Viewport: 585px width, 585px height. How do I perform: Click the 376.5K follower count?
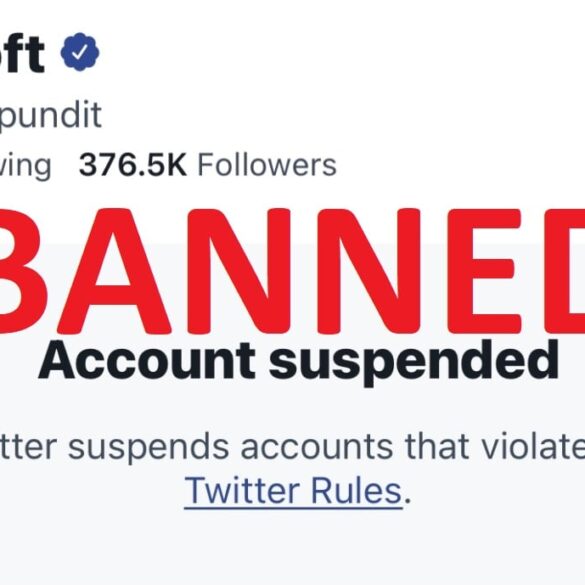pos(132,165)
